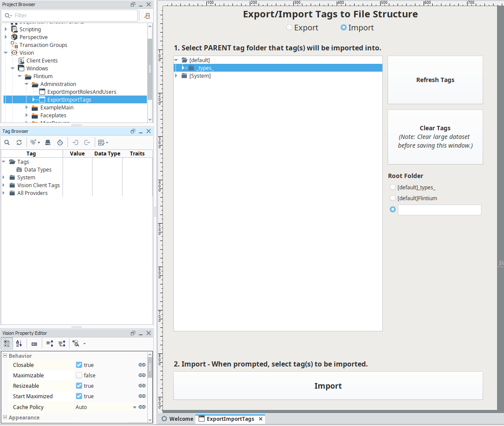504x426 pixels.
Task: Collapse the [default] tag provider node
Action: click(176, 60)
